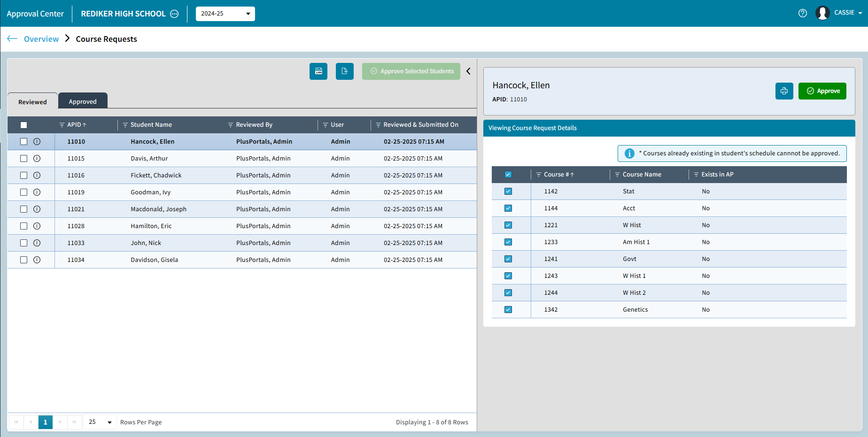
Task: Open info icon for Davidson, Gisela row
Action: tap(37, 260)
